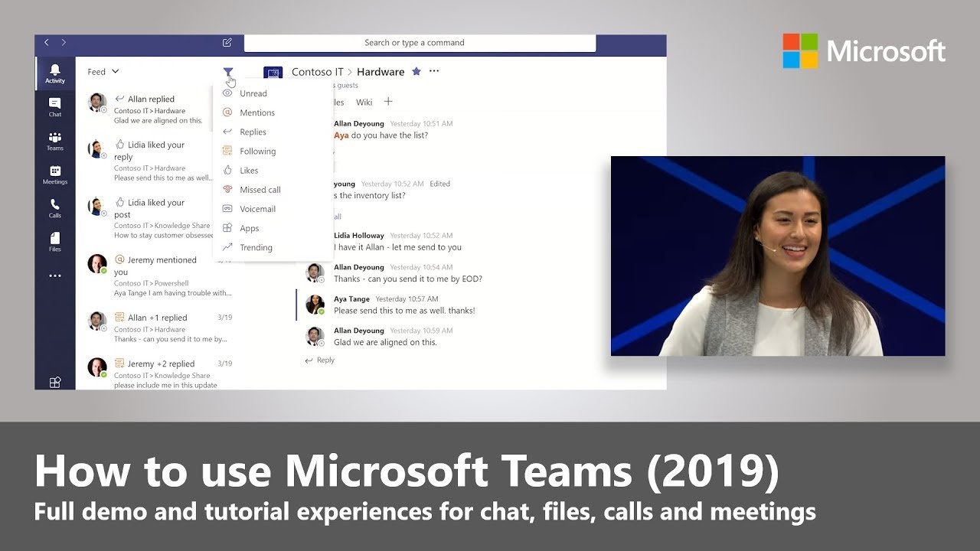Click the "Edited" label on the message
980x551 pixels.
[440, 184]
